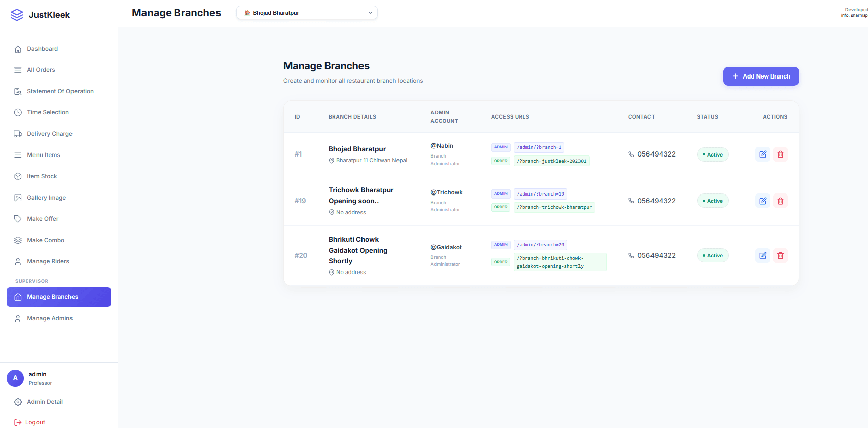This screenshot has width=868, height=428.
Task: Delete the Bhojad Bharatpur branch
Action: click(780, 154)
